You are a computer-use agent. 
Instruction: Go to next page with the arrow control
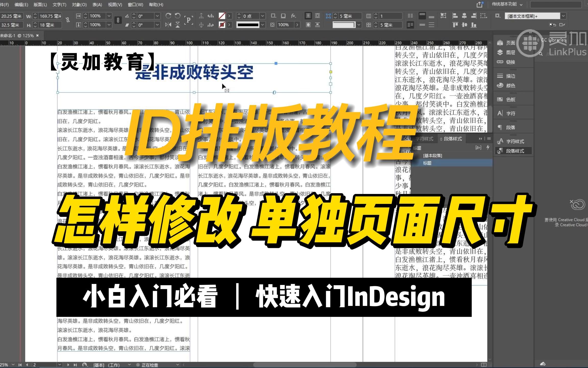pos(68,365)
